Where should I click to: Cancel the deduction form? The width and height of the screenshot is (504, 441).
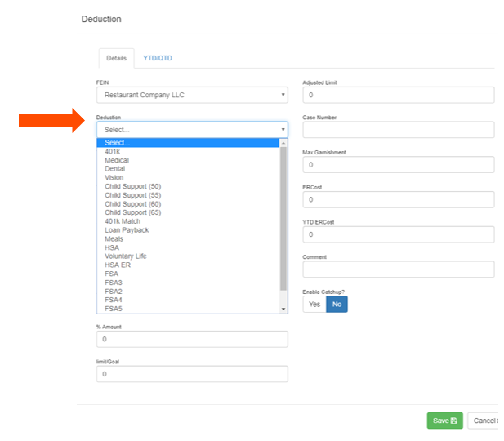484,421
